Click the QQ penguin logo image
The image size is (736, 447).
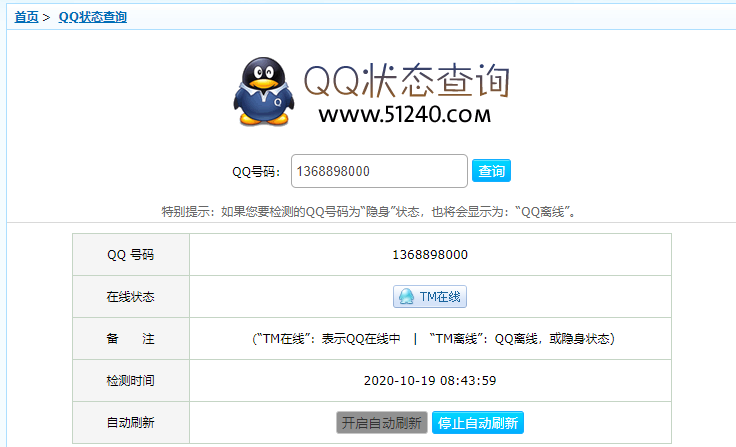coord(264,92)
